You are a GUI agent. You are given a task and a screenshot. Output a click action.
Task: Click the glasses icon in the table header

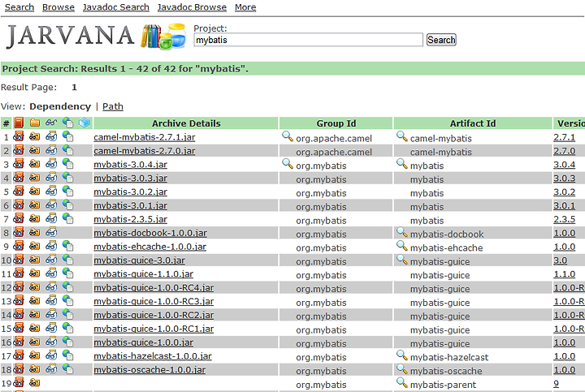click(x=51, y=123)
